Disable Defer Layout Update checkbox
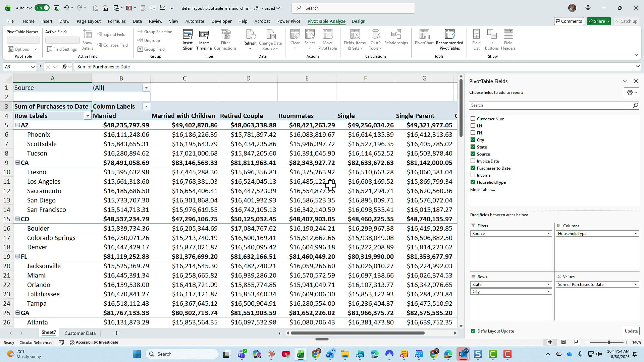The width and height of the screenshot is (644, 362). tap(473, 331)
